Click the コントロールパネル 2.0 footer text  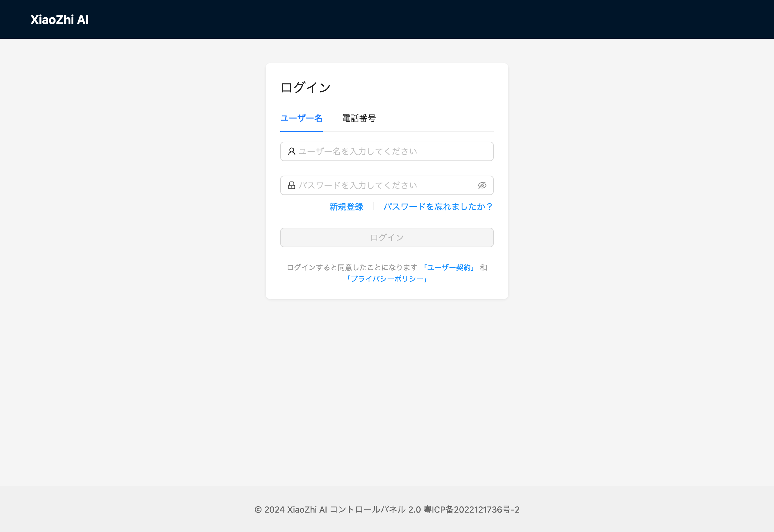(x=375, y=510)
